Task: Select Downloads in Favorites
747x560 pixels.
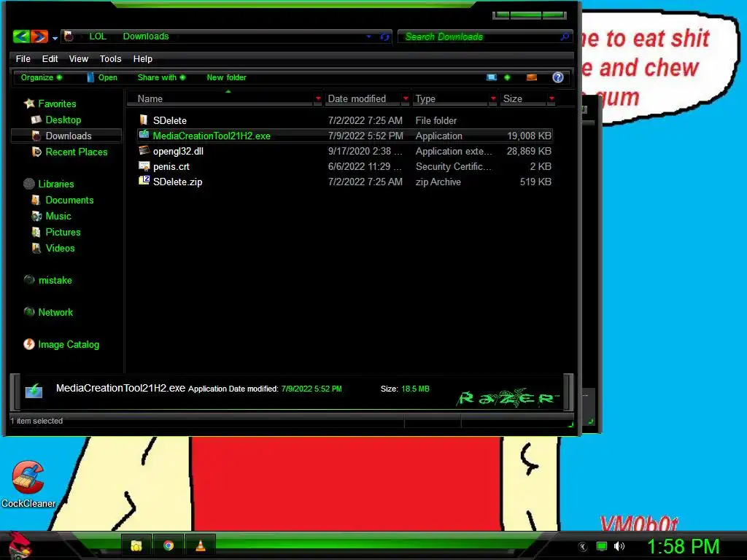Action: [66, 136]
